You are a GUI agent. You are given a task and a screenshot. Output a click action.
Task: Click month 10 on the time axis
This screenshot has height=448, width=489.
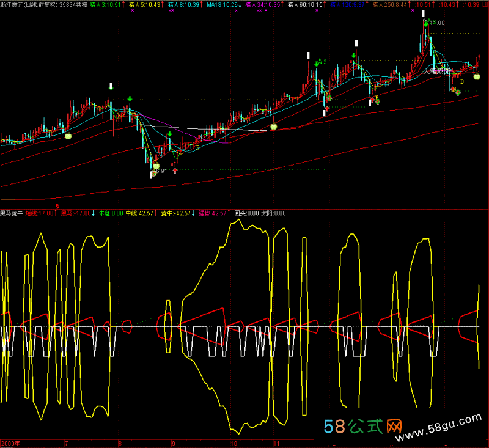click(234, 443)
